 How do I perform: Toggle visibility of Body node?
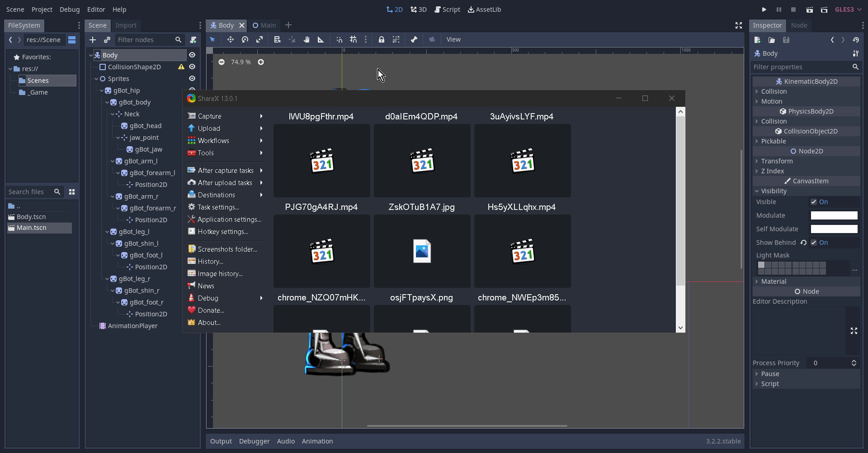[x=192, y=55]
